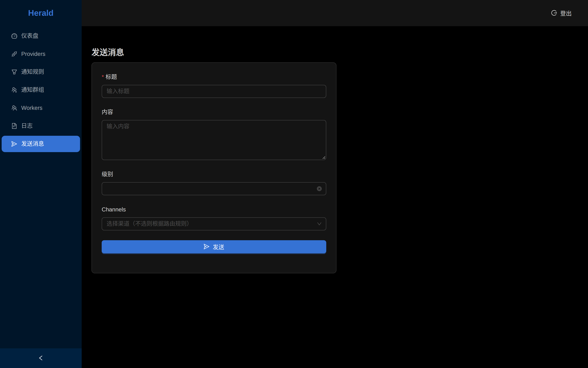
Task: Click the 登出 logout link
Action: [561, 13]
